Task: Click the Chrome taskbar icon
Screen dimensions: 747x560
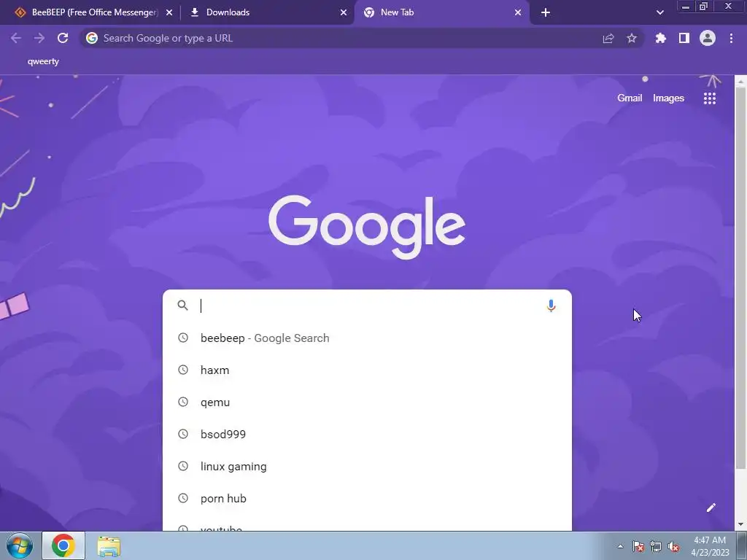Action: tap(63, 545)
